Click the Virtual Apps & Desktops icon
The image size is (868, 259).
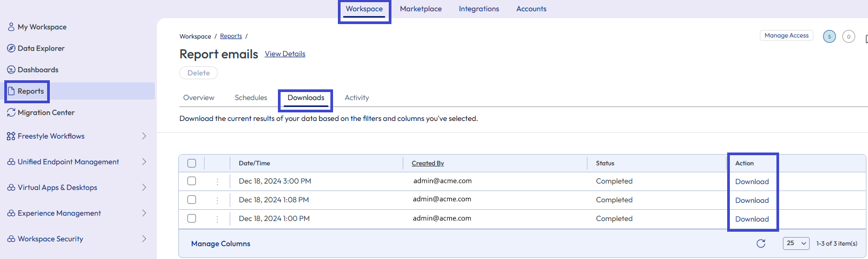tap(11, 187)
